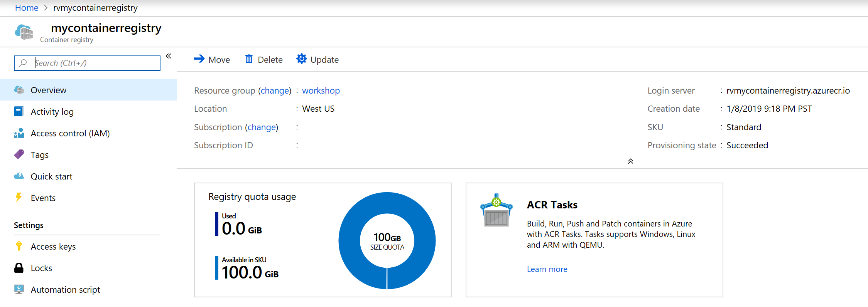Click the 100 GiB SIZE QUOTA label

387,241
